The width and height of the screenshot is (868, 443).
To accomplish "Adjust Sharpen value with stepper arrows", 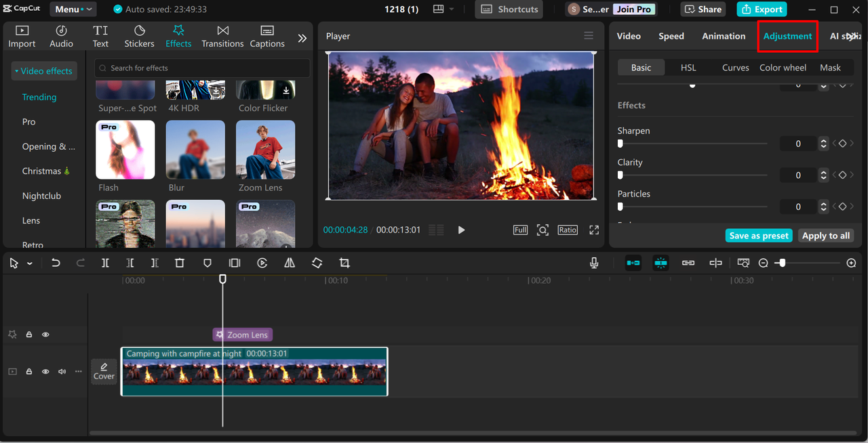I will click(x=823, y=144).
